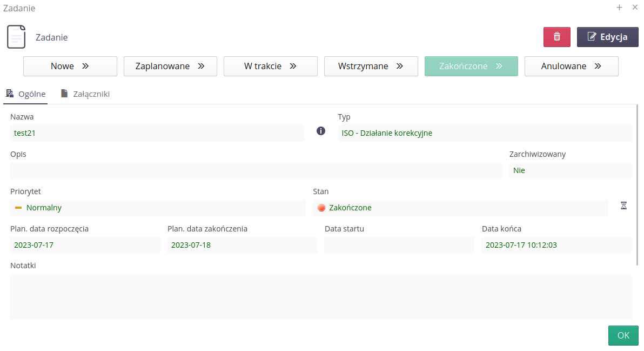Set task status to Nowe
The image size is (644, 351).
click(x=70, y=66)
